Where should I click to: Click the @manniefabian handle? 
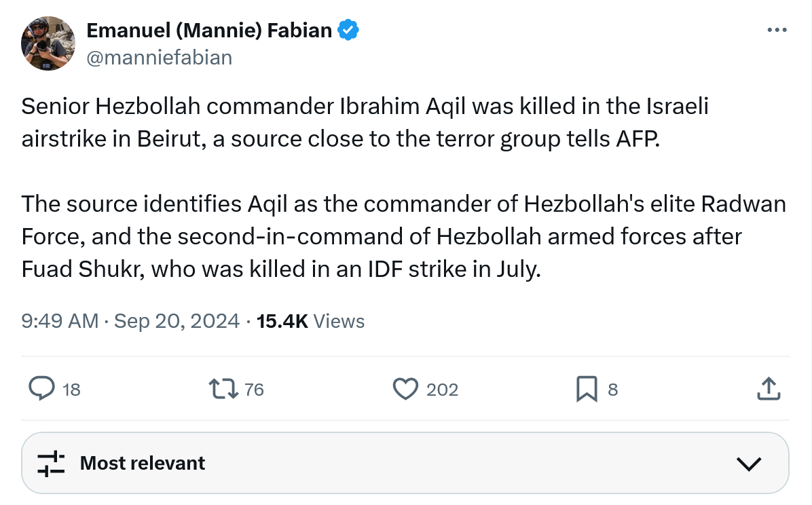[x=159, y=58]
